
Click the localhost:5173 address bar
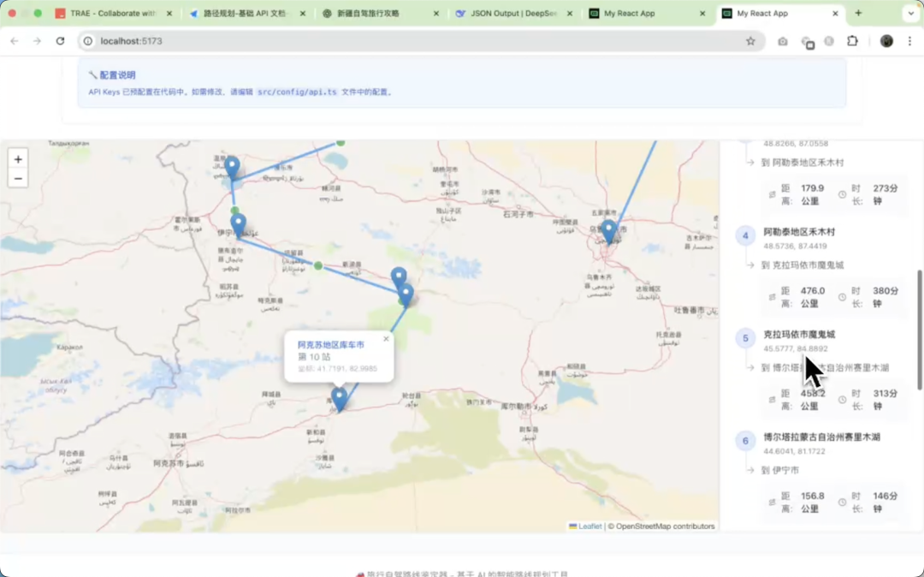(411, 41)
